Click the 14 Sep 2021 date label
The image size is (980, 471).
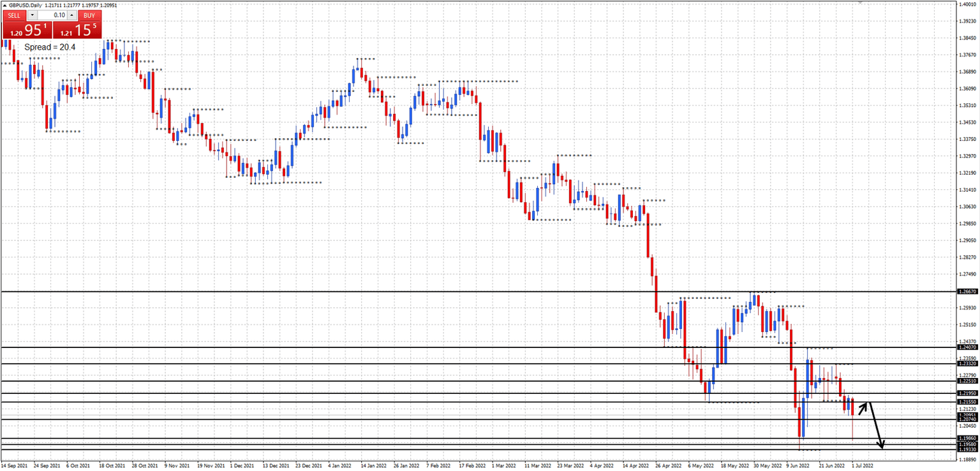point(15,466)
